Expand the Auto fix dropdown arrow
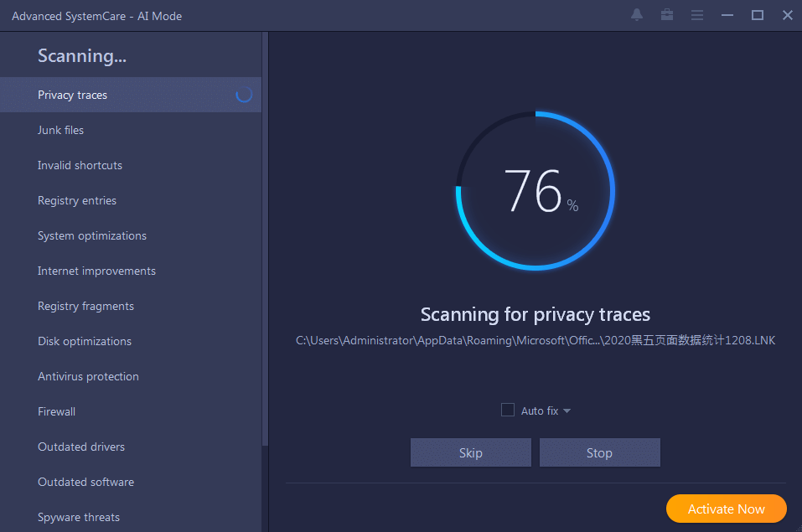The width and height of the screenshot is (802, 532). (x=567, y=411)
